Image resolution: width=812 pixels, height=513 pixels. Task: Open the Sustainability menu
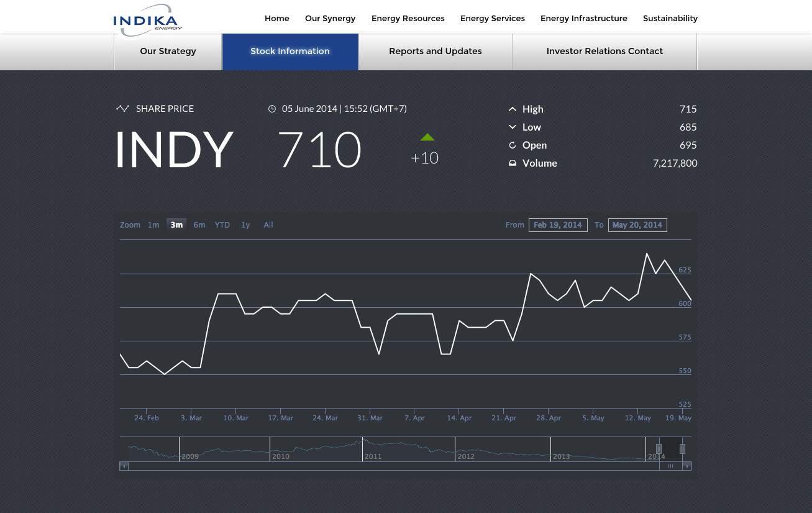(670, 19)
